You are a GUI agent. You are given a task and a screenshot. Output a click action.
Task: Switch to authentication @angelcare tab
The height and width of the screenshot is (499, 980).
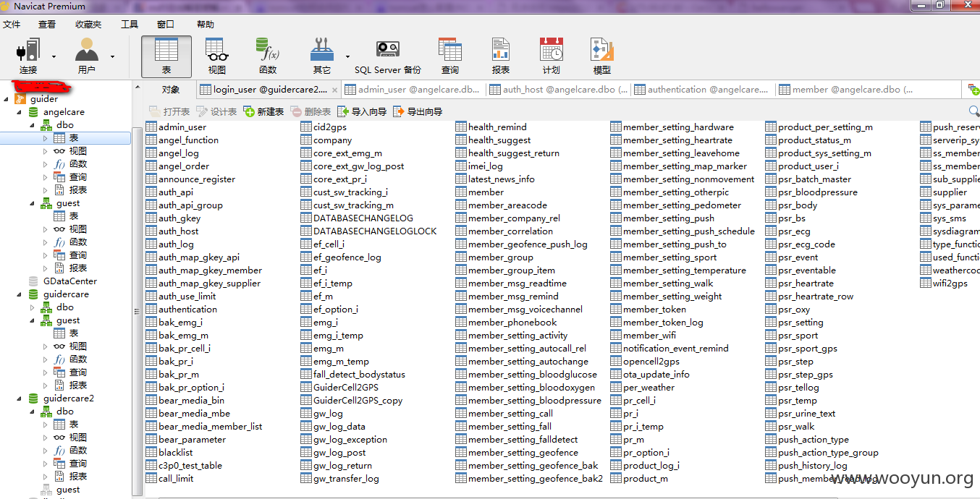click(702, 90)
